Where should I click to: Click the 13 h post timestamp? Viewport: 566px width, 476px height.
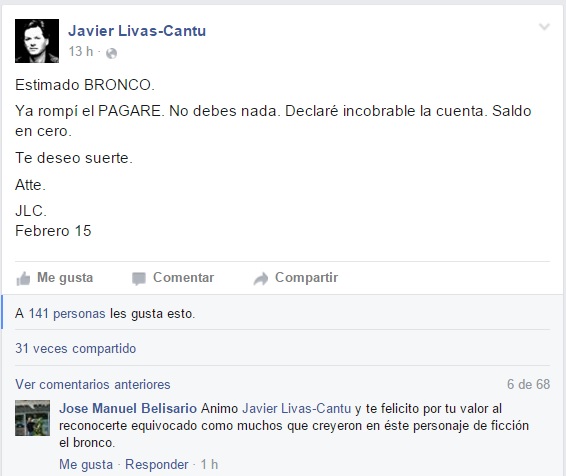point(81,52)
